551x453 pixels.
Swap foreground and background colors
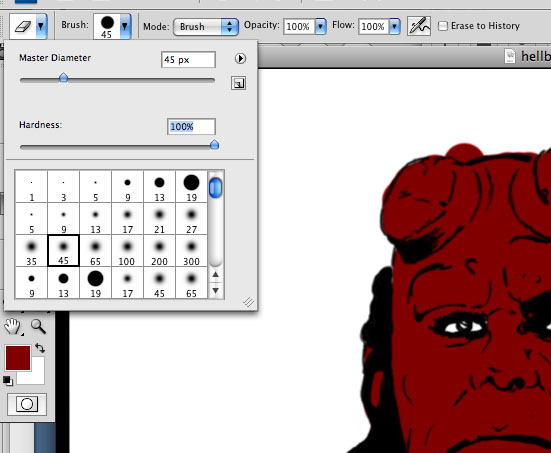pyautogui.click(x=40, y=348)
